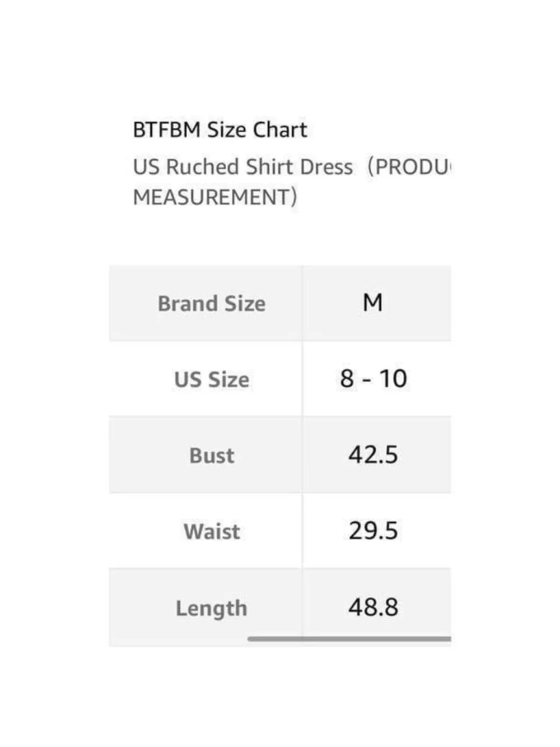Select the Brand Size row label
The width and height of the screenshot is (560, 747).
coord(212,303)
